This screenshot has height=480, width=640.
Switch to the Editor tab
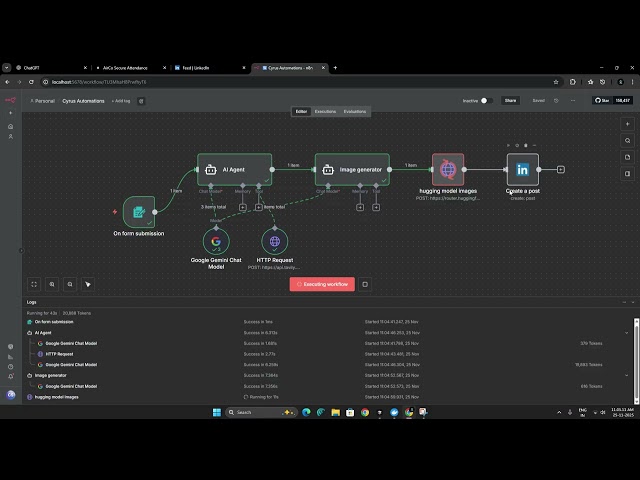pyautogui.click(x=301, y=111)
